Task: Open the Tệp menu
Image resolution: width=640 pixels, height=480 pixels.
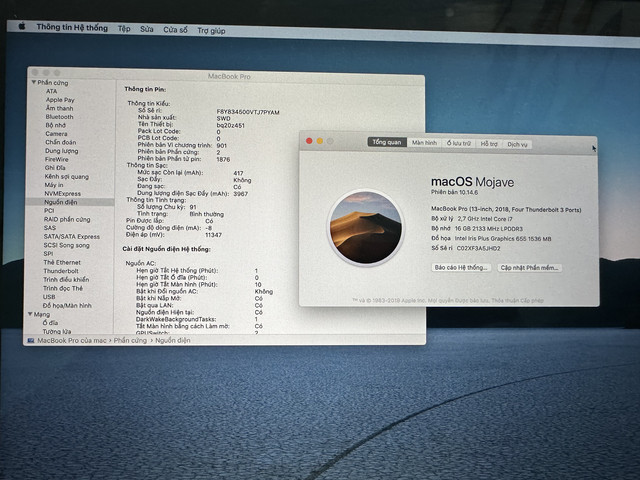Action: [x=124, y=29]
